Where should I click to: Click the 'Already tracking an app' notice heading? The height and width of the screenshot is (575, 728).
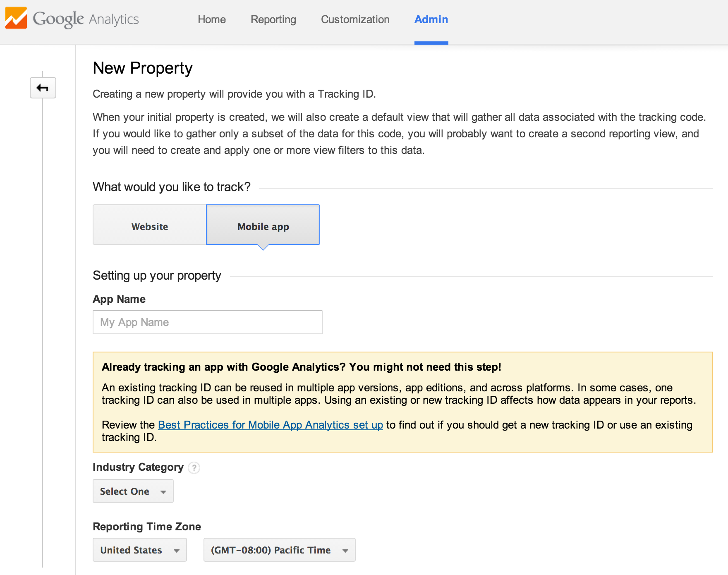coord(301,367)
